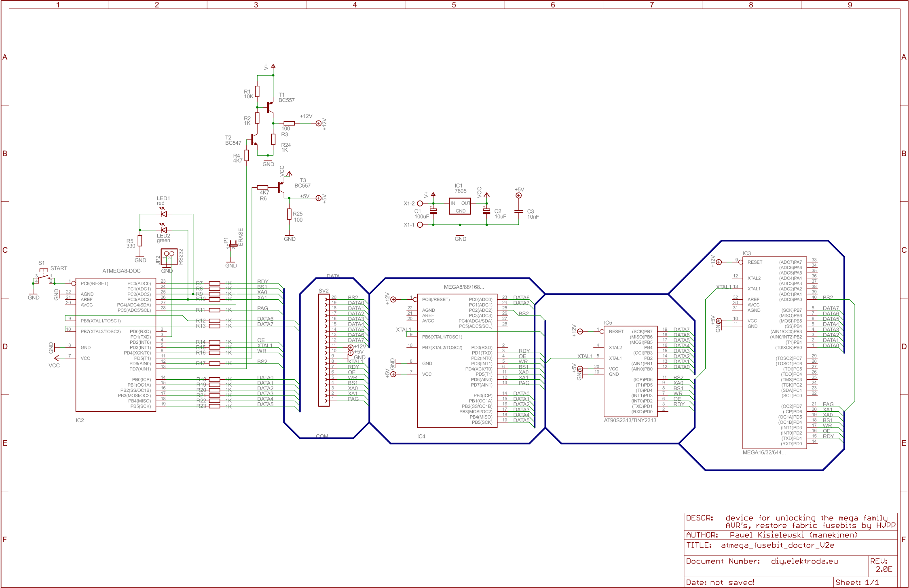Select the REV 2.0E revision box
The width and height of the screenshot is (909, 588).
pyautogui.click(x=883, y=565)
